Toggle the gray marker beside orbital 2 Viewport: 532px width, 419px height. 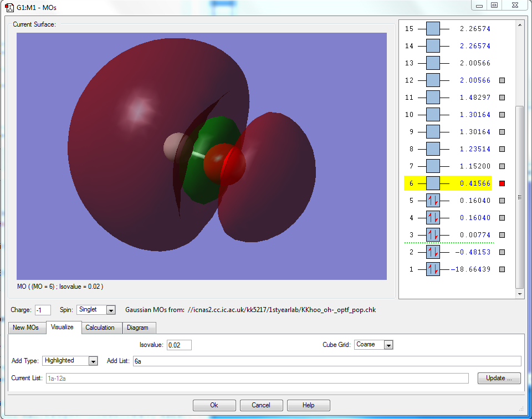click(502, 252)
